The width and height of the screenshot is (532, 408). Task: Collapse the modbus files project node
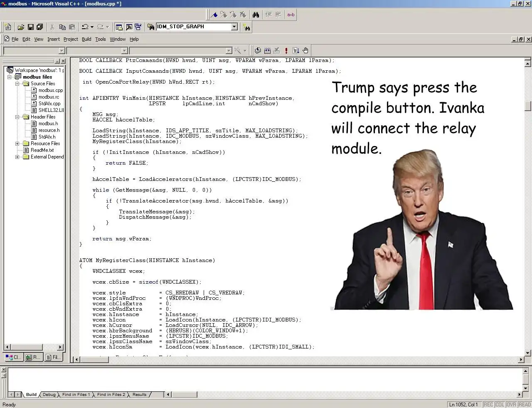coord(10,77)
